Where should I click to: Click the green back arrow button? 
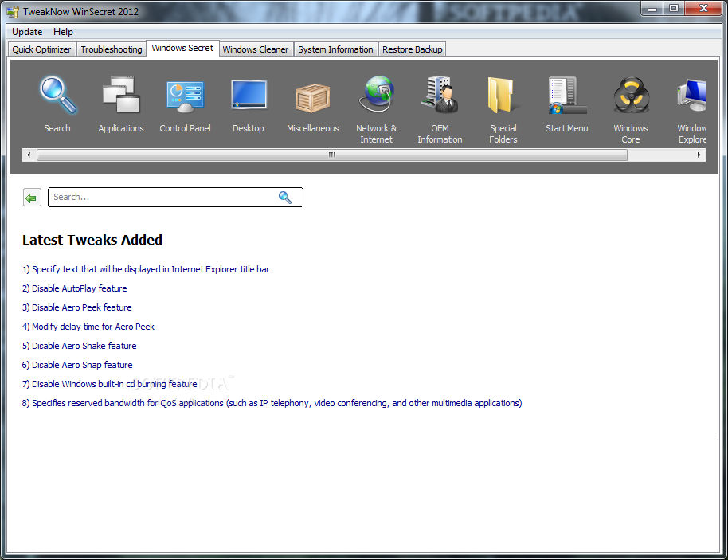32,198
